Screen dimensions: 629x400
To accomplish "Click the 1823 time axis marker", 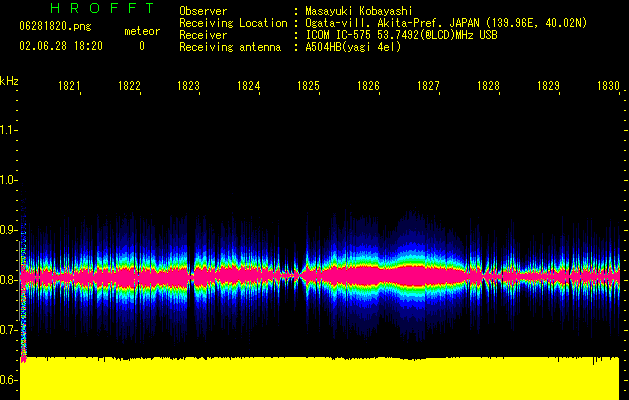I will (189, 86).
